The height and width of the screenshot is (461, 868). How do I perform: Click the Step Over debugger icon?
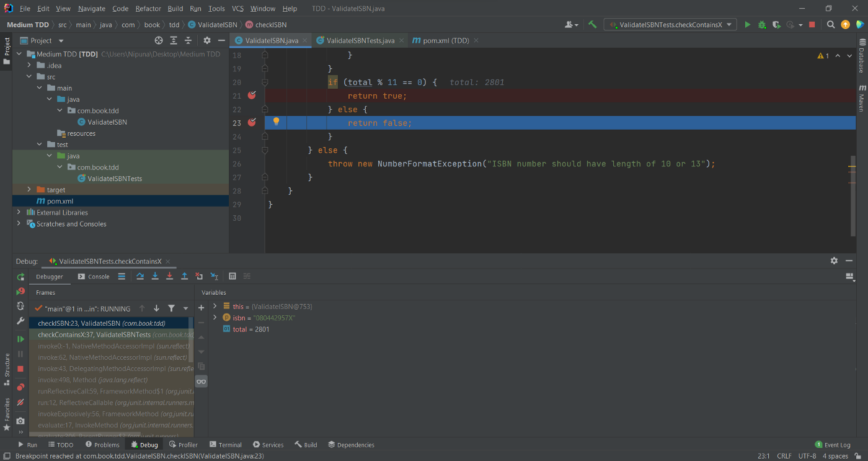click(x=140, y=277)
